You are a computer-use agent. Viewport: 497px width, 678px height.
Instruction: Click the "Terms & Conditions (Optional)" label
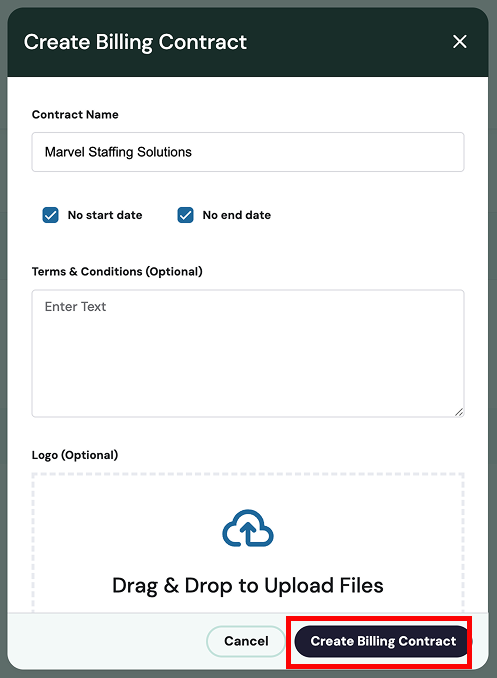coord(117,272)
